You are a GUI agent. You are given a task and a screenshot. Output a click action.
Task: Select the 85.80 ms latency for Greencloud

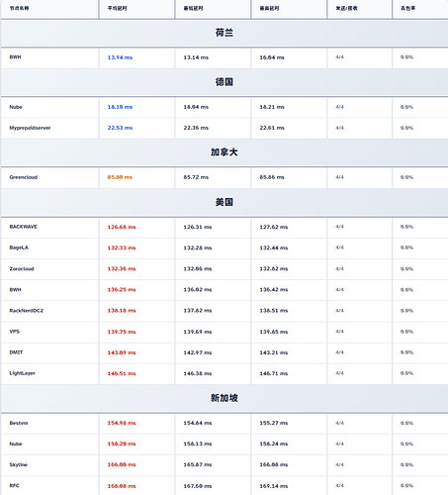point(120,177)
